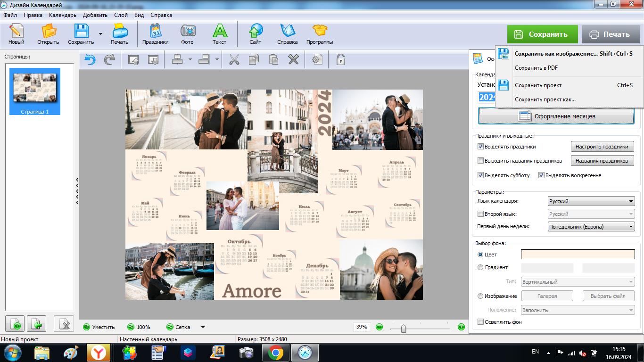This screenshot has height=362, width=644.
Task: Click the Праздники calendar icon in toolbar
Action: pos(155,33)
